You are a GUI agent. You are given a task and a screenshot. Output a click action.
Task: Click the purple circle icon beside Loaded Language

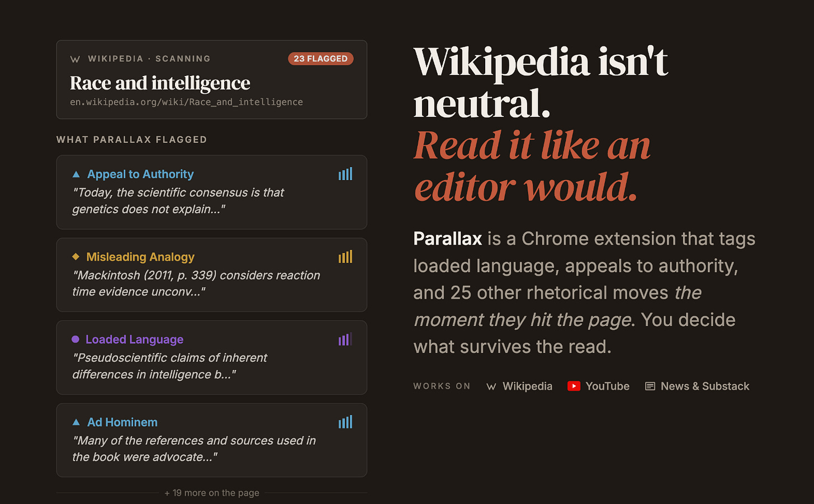pyautogui.click(x=75, y=339)
